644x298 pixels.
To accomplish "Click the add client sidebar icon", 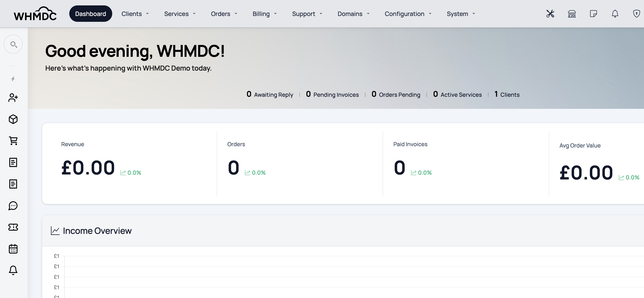I will tap(13, 98).
